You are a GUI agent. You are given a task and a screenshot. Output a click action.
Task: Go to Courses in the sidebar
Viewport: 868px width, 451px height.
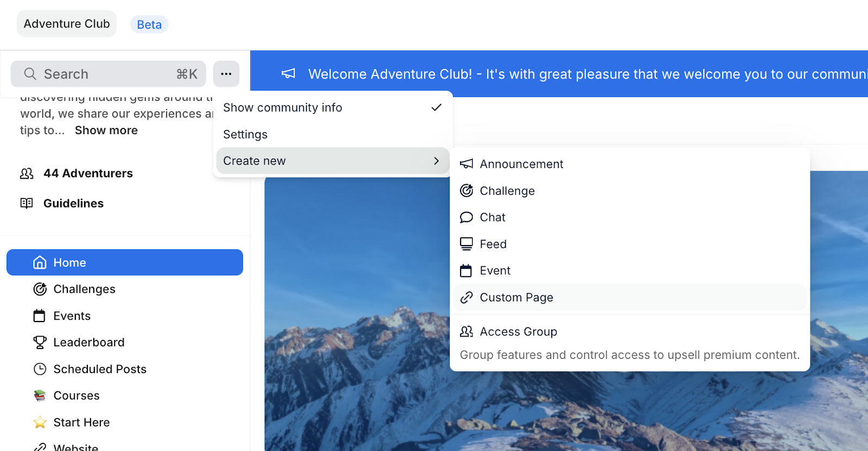coord(76,396)
